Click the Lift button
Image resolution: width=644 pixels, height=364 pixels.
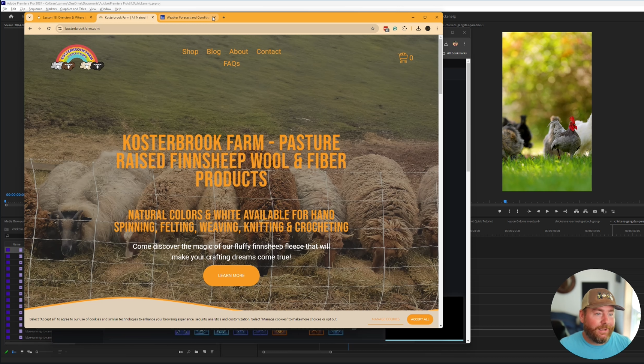click(x=577, y=211)
